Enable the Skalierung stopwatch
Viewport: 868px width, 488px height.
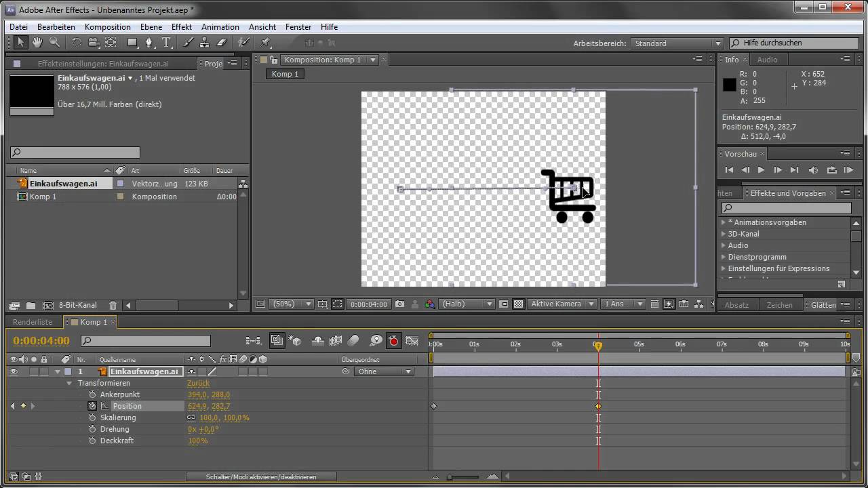[x=93, y=418]
